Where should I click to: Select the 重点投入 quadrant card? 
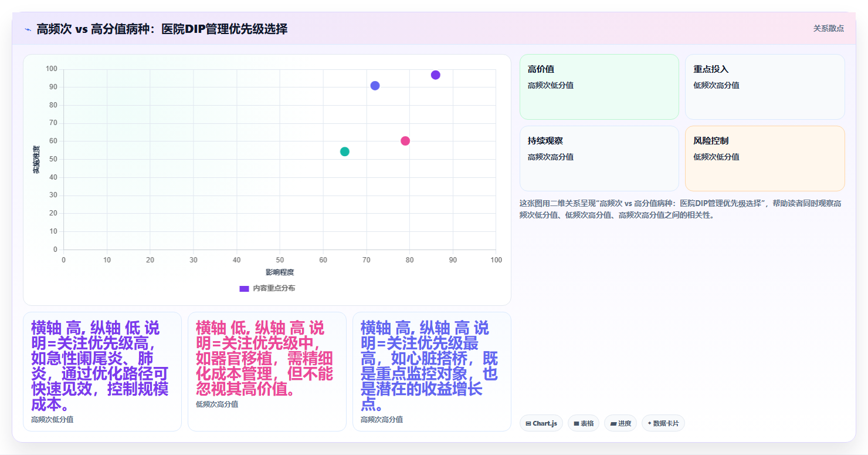(x=765, y=87)
